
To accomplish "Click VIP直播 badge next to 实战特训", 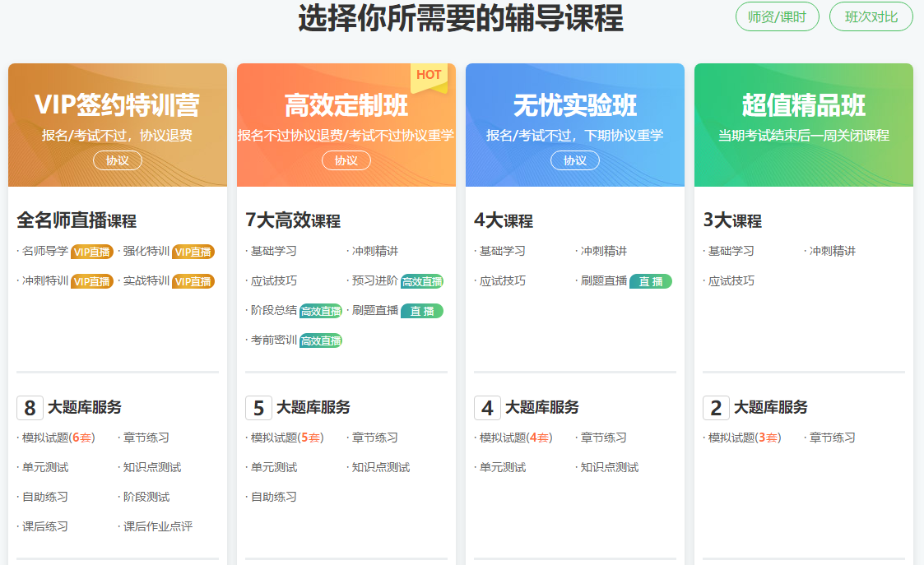I will tap(193, 281).
